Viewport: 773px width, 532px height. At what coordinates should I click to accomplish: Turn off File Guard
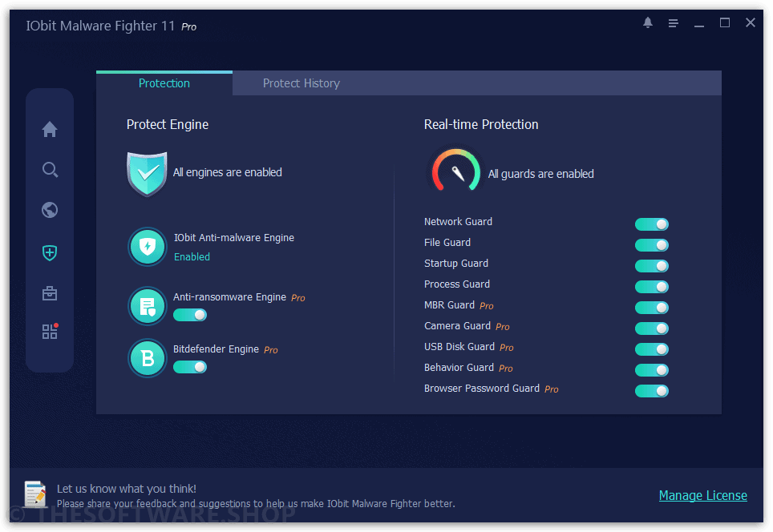coord(652,245)
